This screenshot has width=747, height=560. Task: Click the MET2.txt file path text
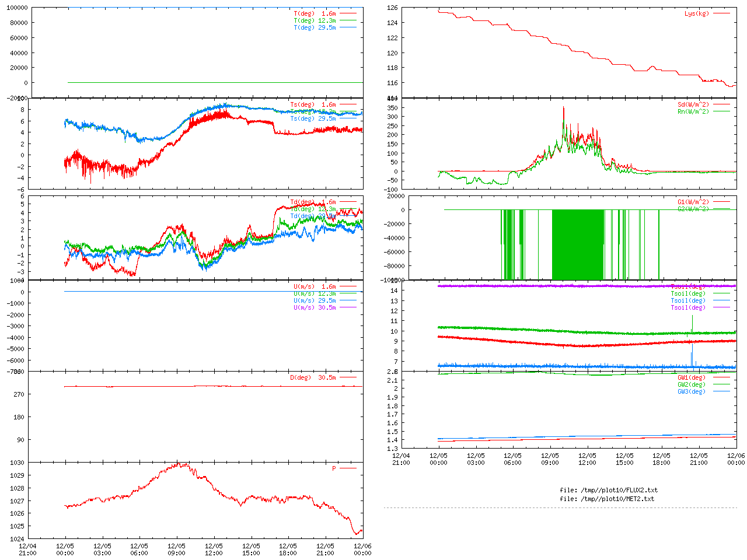click(x=607, y=499)
